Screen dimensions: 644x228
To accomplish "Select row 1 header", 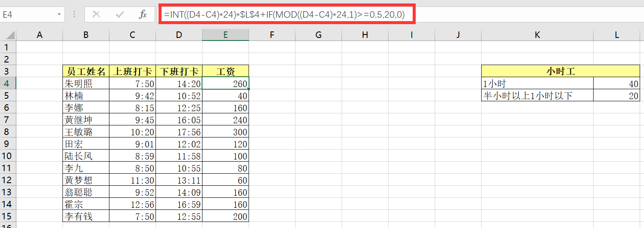I will [8, 47].
